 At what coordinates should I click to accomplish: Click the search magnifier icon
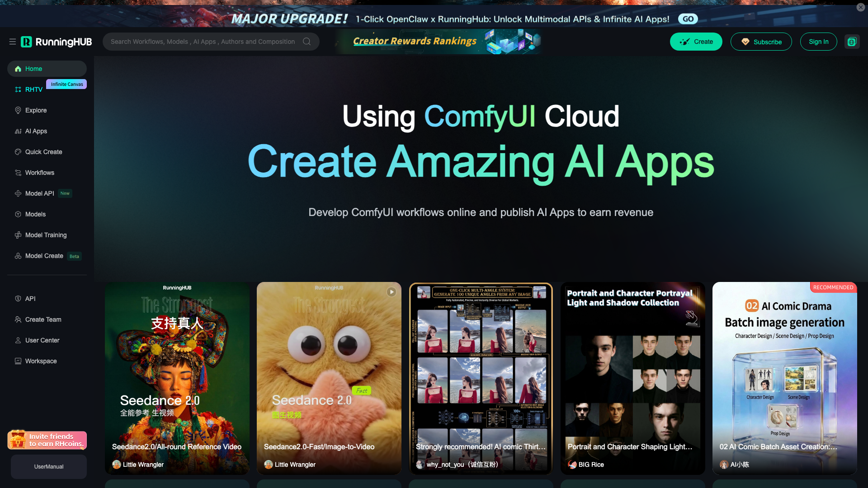tap(307, 42)
